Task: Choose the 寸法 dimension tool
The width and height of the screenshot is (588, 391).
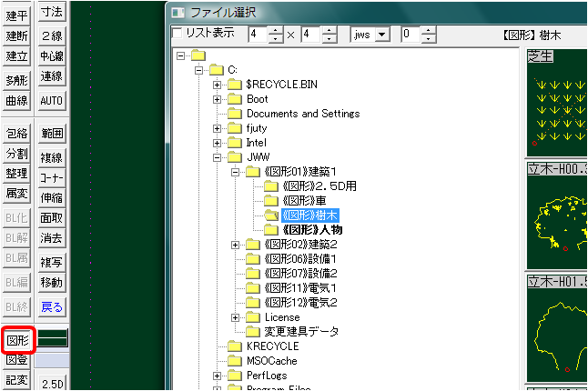Action: tap(52, 14)
